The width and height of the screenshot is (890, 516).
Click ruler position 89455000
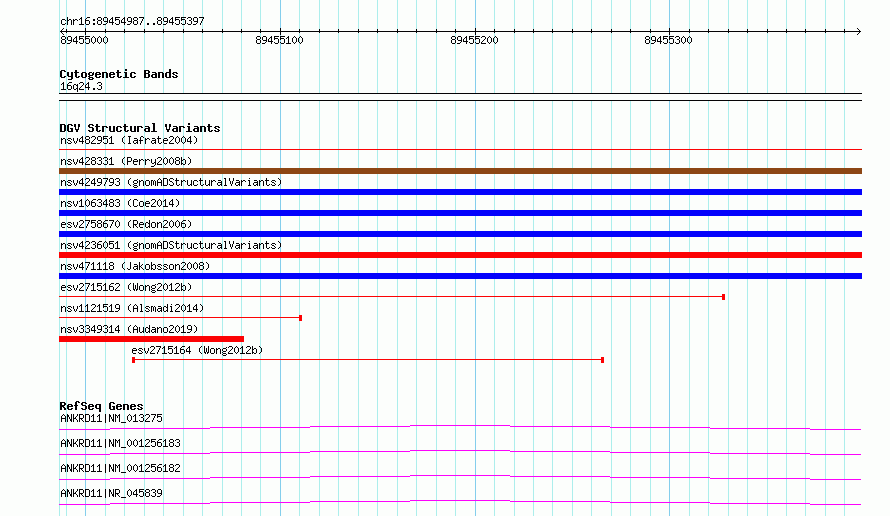[84, 40]
